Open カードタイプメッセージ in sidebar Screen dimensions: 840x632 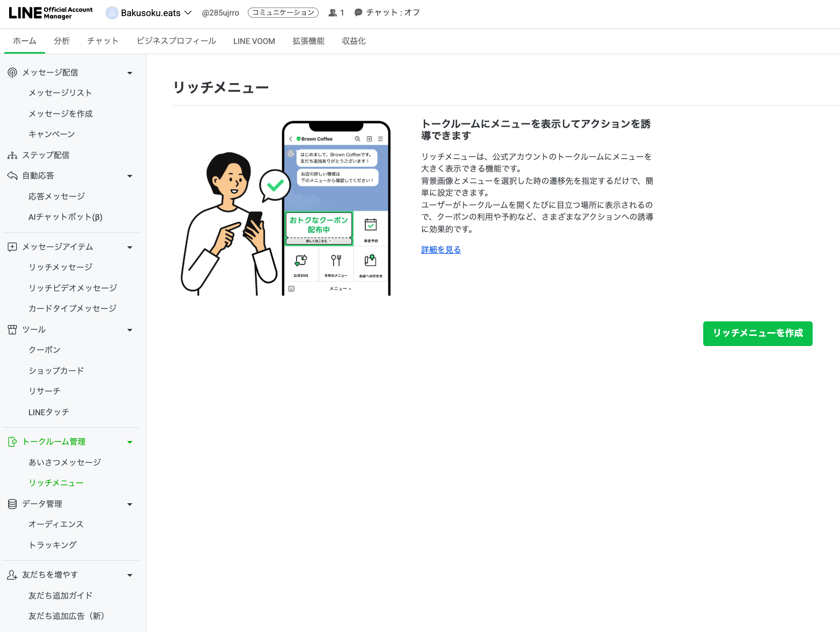click(72, 308)
